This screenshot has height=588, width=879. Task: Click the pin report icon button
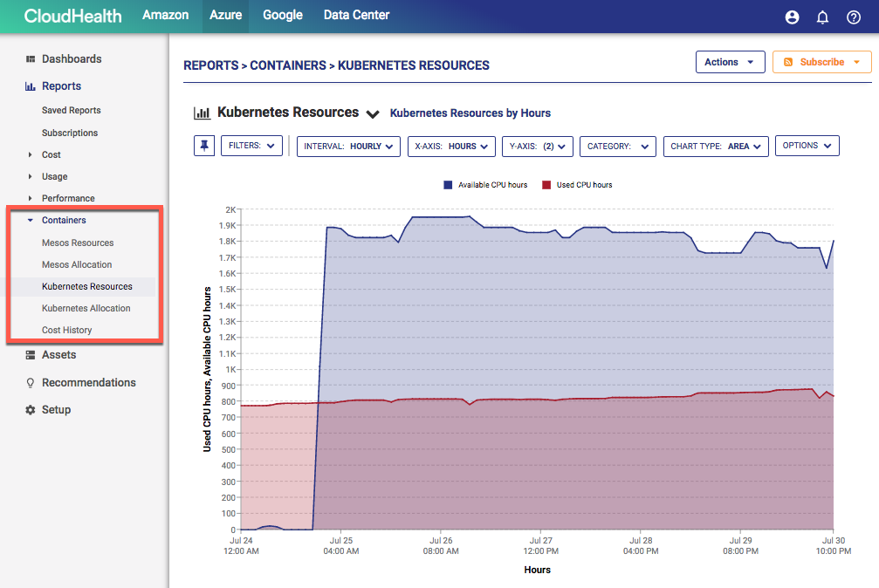click(204, 146)
